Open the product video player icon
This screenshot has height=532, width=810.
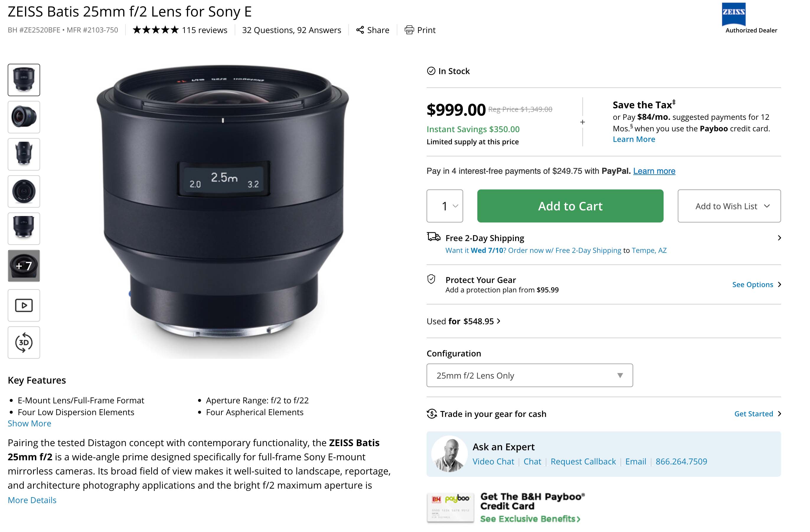click(24, 305)
